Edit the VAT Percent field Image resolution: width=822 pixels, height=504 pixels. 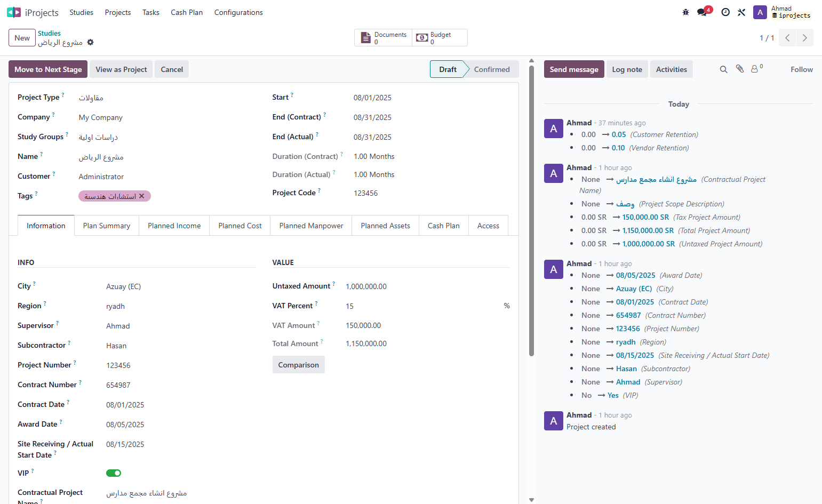click(422, 306)
